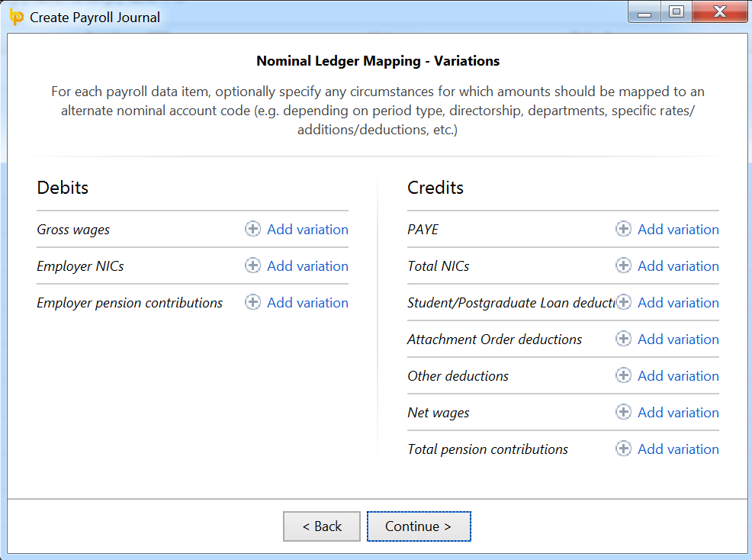Click the plus icon beside Gross wages
Viewport: 752px width, 560px height.
pos(252,230)
